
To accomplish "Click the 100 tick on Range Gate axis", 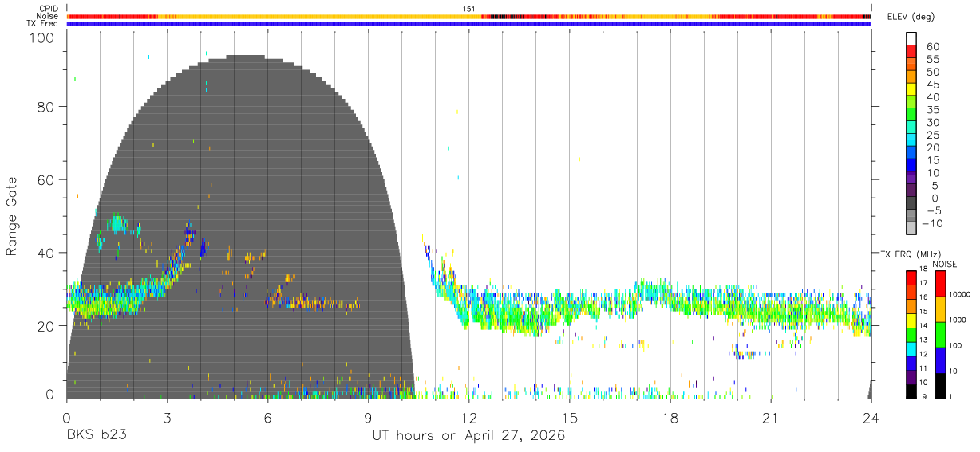I will 41,37.
